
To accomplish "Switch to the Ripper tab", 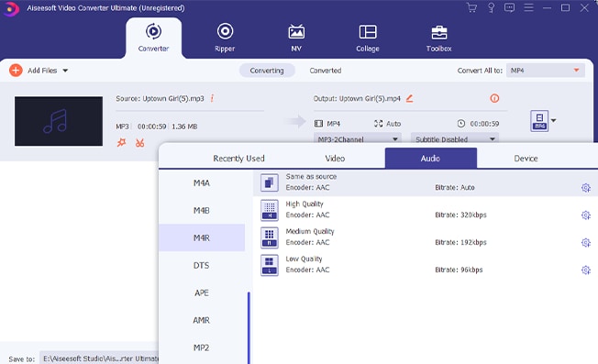I will pyautogui.click(x=225, y=38).
